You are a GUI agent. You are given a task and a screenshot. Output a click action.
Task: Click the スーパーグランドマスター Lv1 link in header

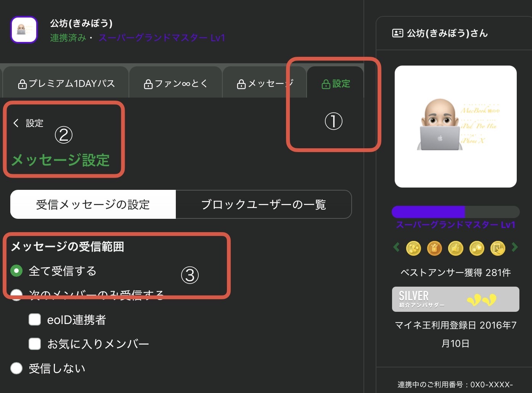pos(162,38)
